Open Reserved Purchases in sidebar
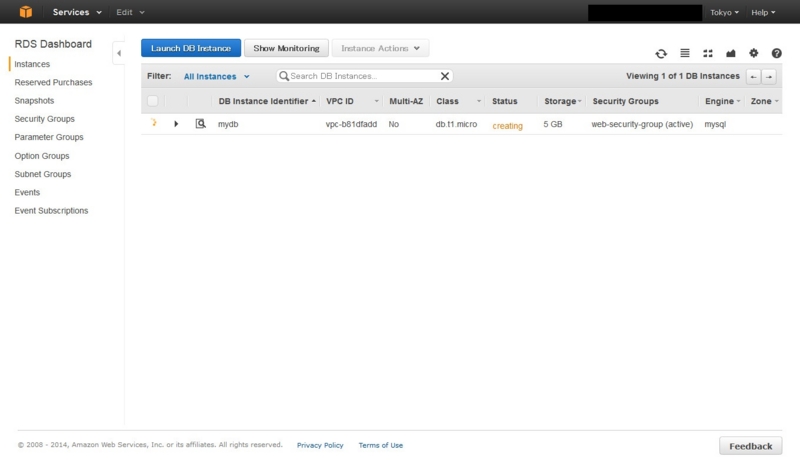 point(53,82)
